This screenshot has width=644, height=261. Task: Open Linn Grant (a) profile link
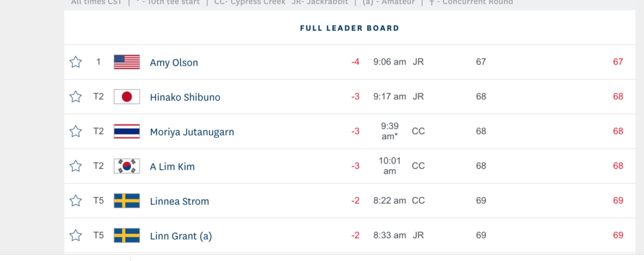click(180, 236)
